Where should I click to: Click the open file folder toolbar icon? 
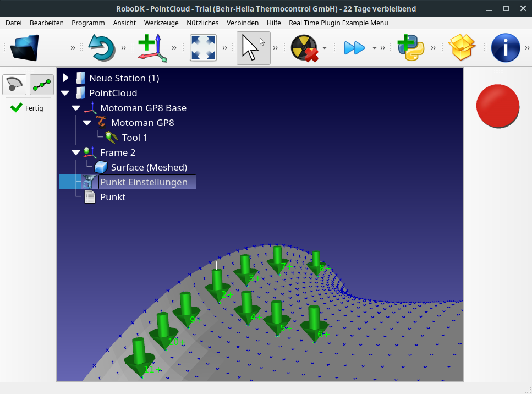pos(25,48)
